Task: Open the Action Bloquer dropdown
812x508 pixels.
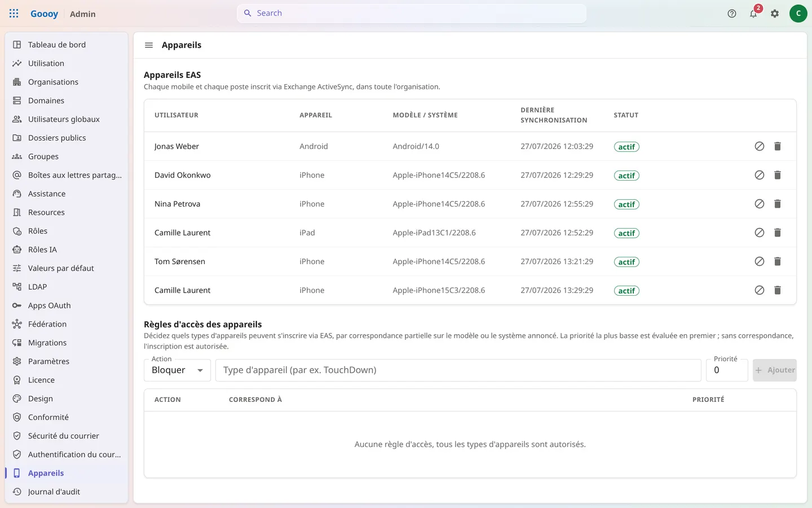Action: pyautogui.click(x=177, y=370)
